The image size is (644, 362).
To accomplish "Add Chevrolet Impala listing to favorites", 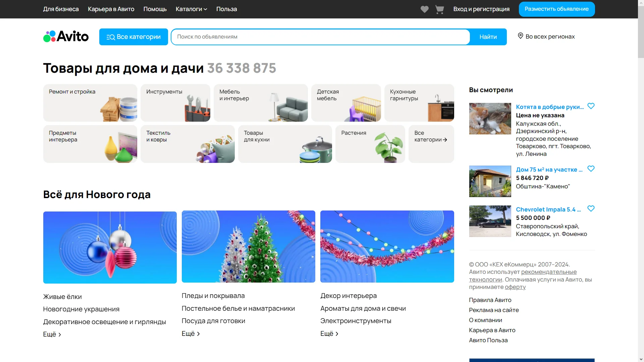I will point(591,209).
